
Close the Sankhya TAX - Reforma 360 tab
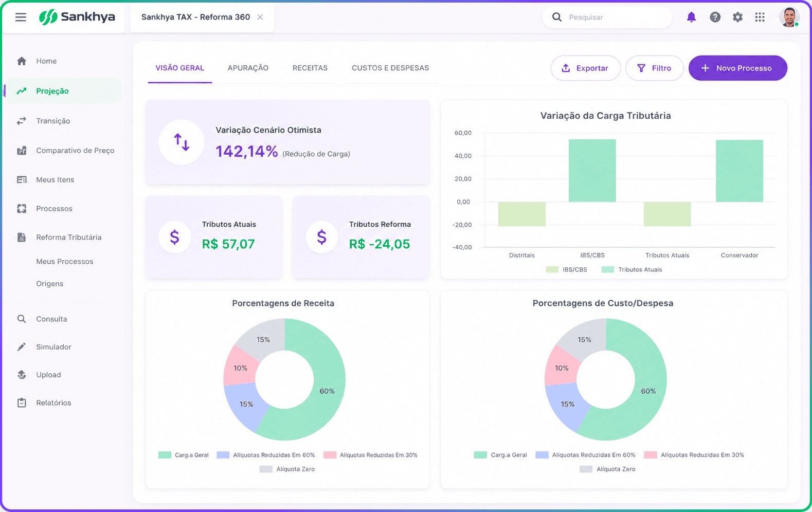260,17
